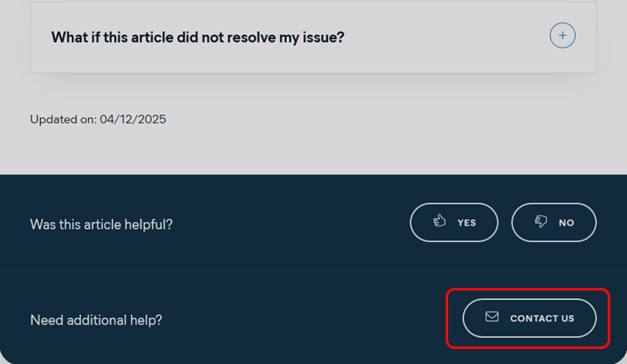Click 'Need additional help?' text
The width and height of the screenshot is (627, 364).
point(96,320)
